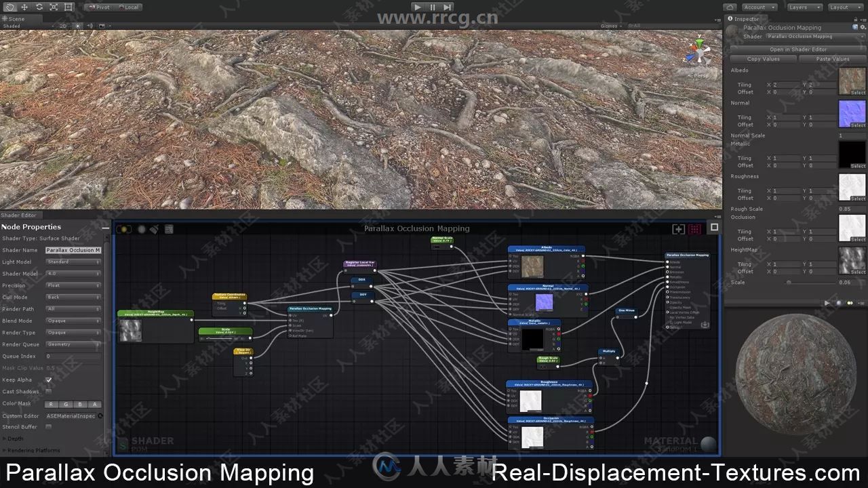
Task: Toggle Color Mask A channel
Action: tap(94, 404)
